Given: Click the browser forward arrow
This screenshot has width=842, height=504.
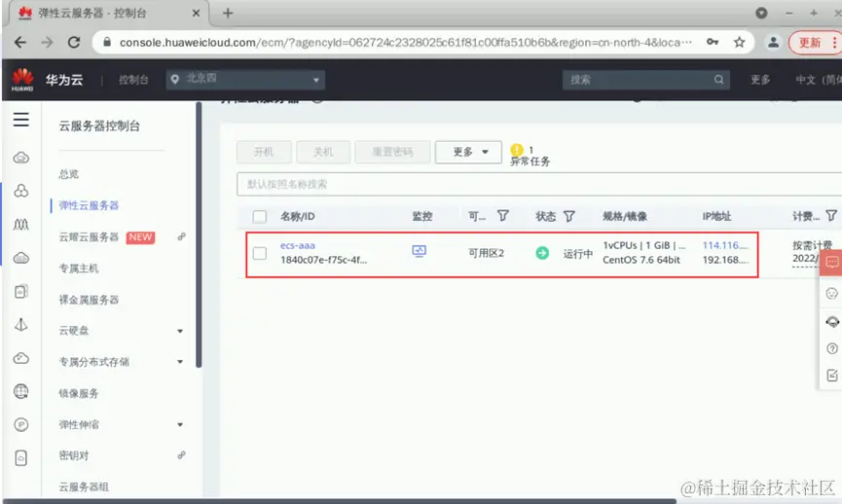Looking at the screenshot, I should (x=48, y=43).
